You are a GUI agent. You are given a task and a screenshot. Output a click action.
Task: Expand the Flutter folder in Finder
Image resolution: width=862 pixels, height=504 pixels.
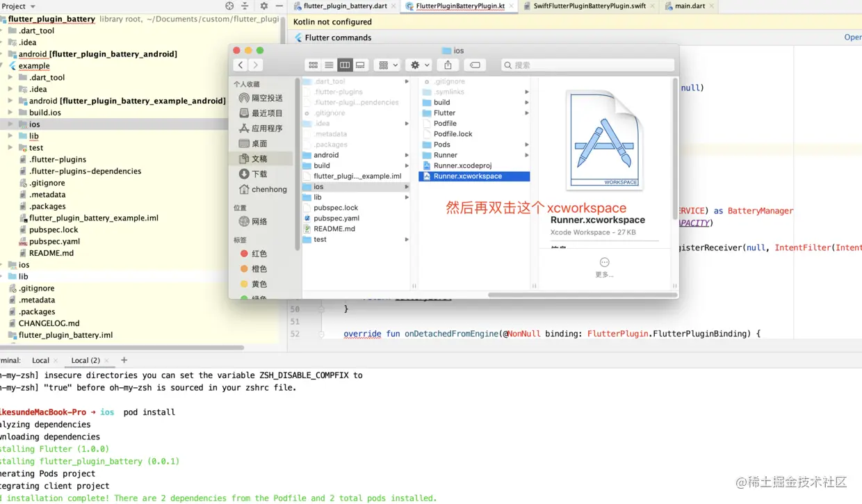(x=527, y=113)
